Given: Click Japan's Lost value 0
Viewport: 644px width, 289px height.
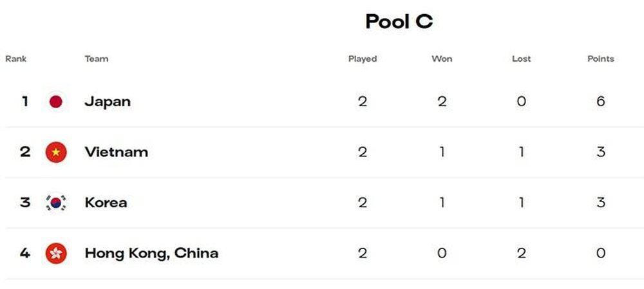Looking at the screenshot, I should coord(521,102).
